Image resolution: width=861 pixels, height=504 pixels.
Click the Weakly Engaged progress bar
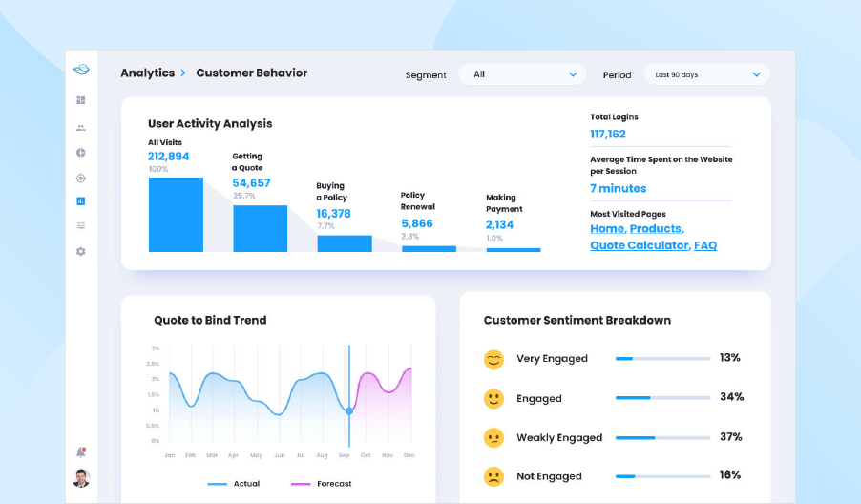point(662,438)
